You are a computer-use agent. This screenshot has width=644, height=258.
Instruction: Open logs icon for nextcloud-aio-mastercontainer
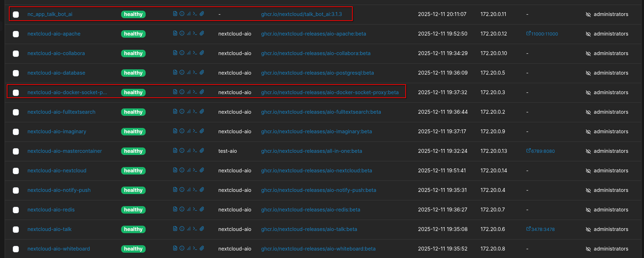(x=175, y=151)
